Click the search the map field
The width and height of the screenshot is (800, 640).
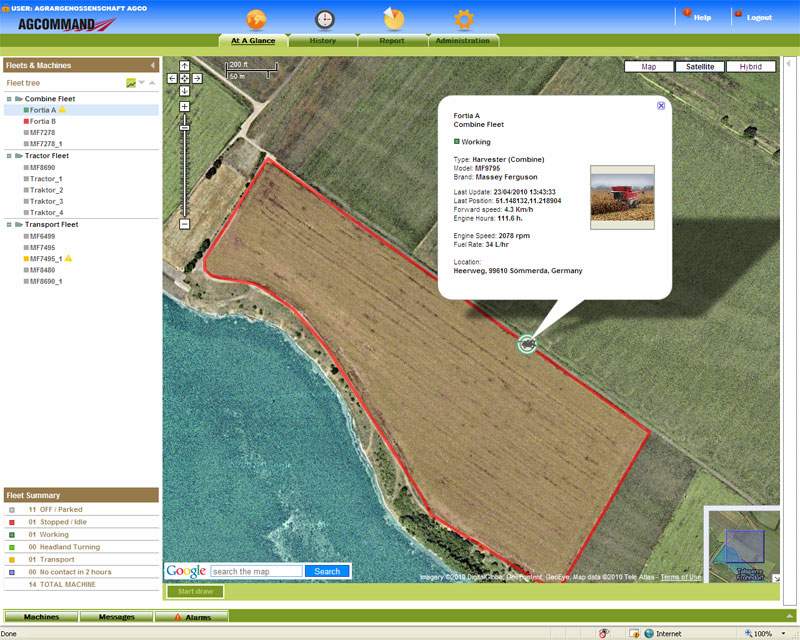[256, 572]
